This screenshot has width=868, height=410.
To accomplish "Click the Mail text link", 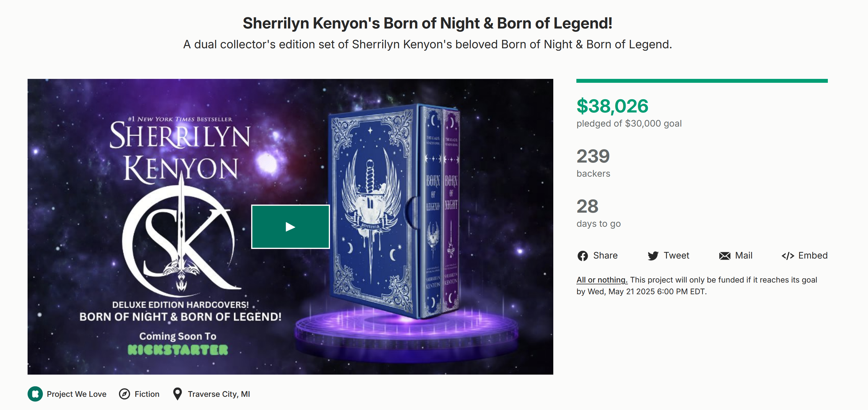I will click(744, 256).
